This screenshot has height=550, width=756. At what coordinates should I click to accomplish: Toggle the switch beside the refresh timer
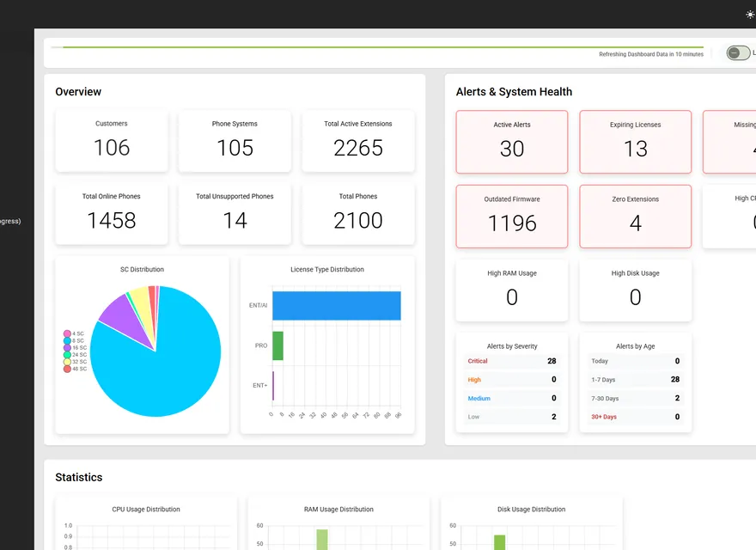738,52
